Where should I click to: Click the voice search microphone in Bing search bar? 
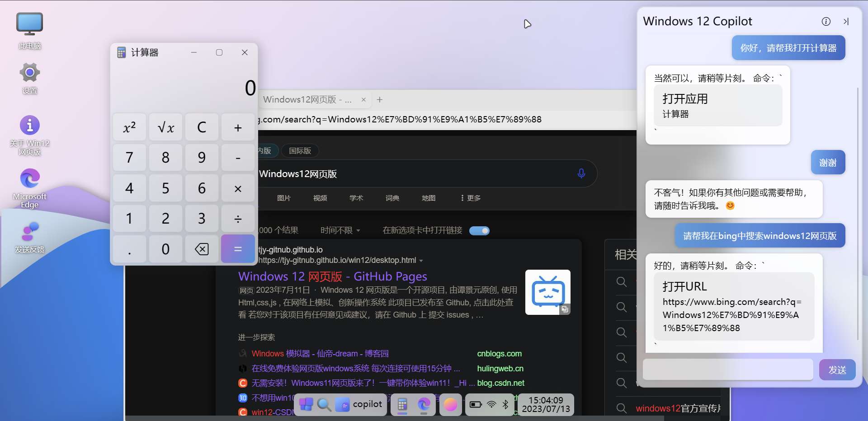(581, 173)
